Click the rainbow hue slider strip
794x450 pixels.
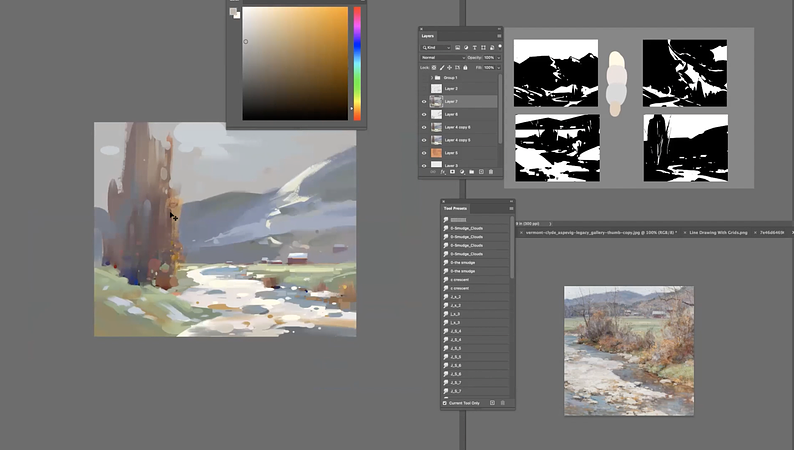tap(357, 63)
